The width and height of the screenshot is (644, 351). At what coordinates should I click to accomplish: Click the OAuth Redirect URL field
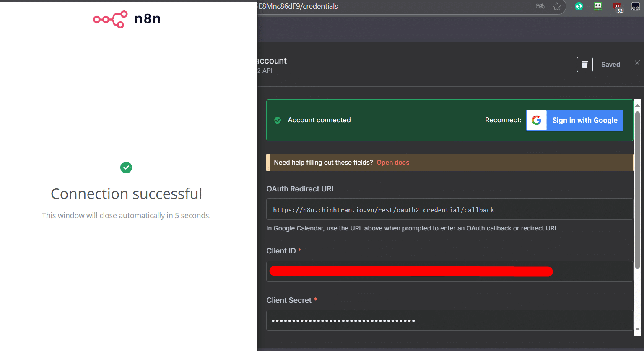point(449,209)
